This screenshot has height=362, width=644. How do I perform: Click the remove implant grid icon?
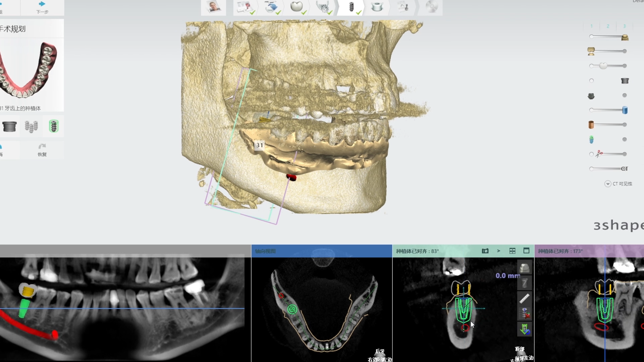(x=525, y=313)
